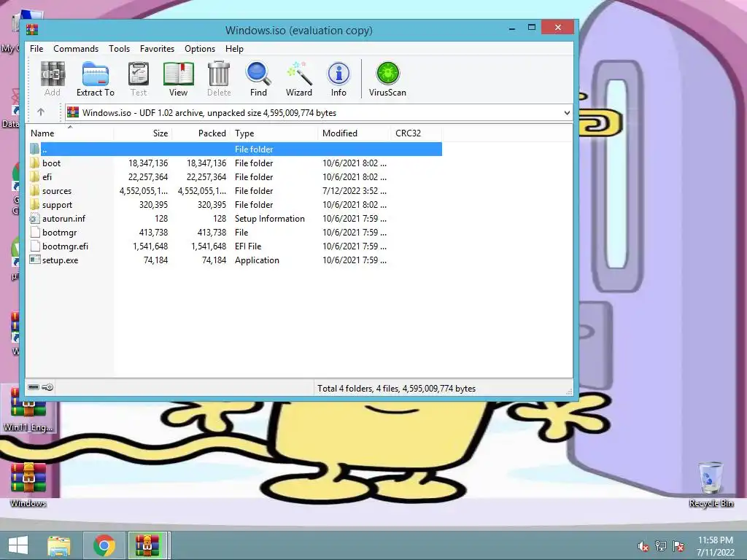Click 'Setup Information' type cell

[270, 219]
